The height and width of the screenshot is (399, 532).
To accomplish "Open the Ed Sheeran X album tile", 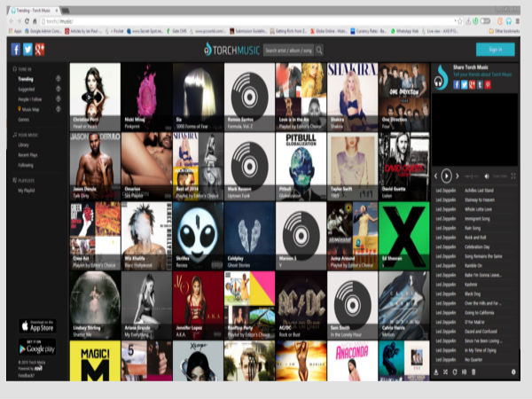I will coord(404,236).
